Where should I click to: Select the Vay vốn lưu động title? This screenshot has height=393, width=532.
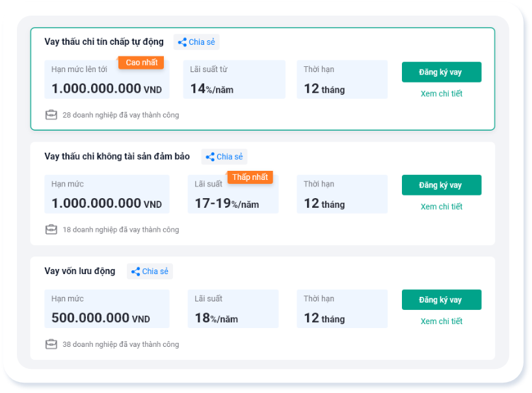point(79,272)
